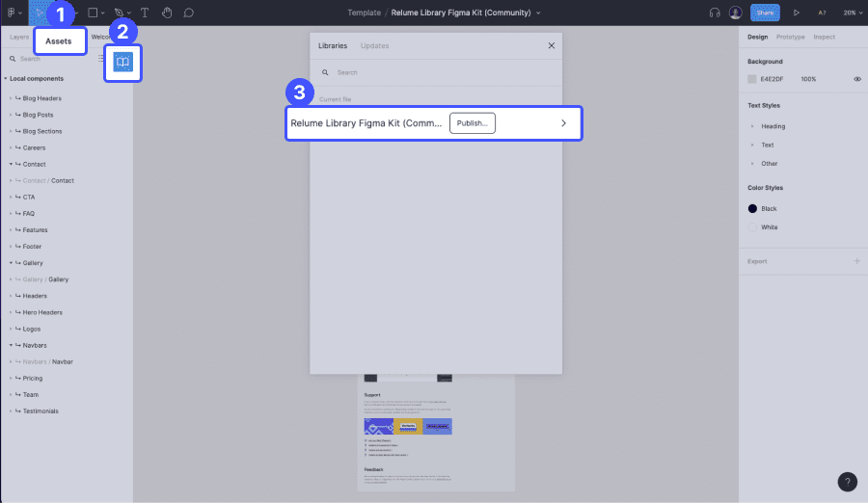Collapse the Gallery component group
This screenshot has height=503, width=868.
tap(11, 263)
